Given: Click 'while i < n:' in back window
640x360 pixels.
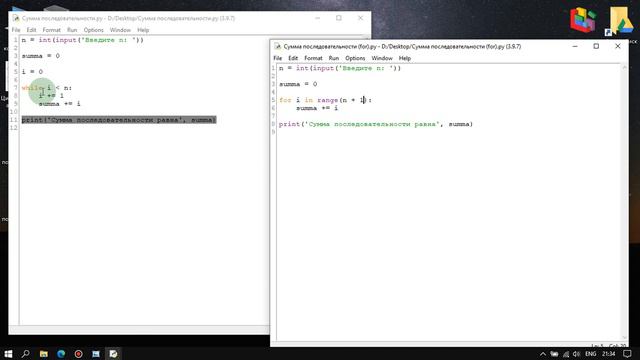Looking at the screenshot, I should point(47,88).
